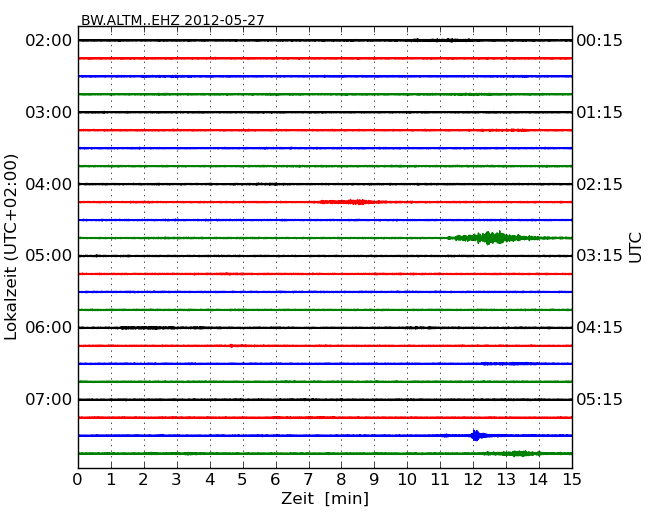Click the x-axis tick label 7

308,479
